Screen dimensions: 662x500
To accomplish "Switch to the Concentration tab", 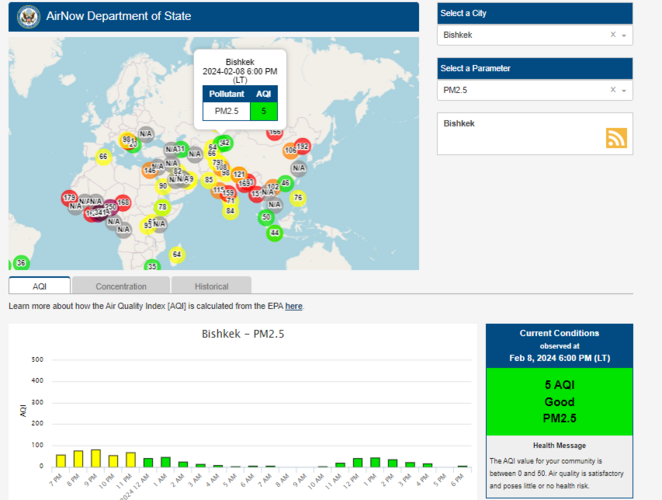I will [x=121, y=286].
